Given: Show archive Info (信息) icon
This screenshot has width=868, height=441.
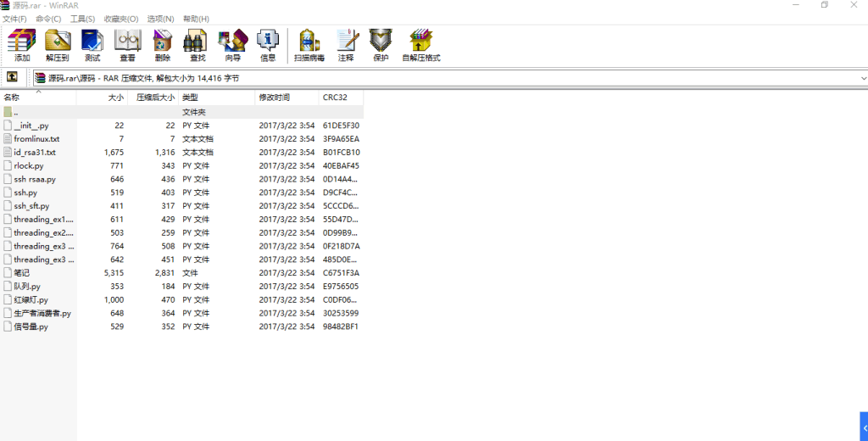Looking at the screenshot, I should click(x=268, y=45).
